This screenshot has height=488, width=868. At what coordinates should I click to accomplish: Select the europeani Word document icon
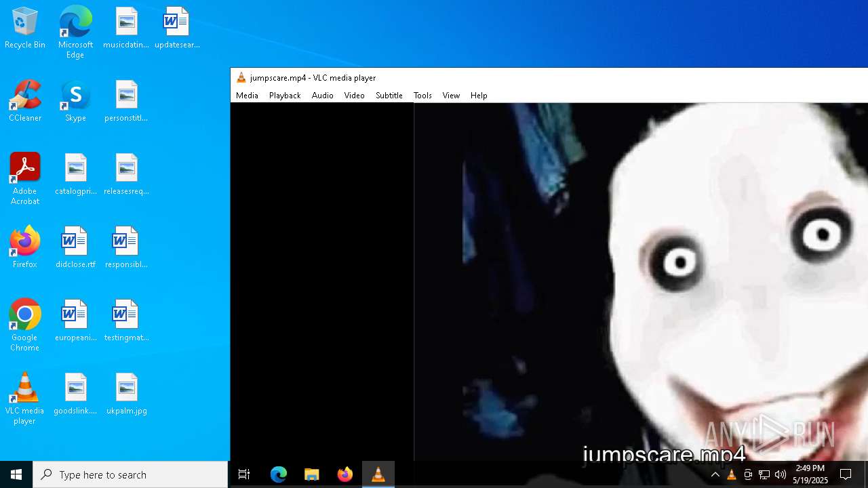[75, 321]
